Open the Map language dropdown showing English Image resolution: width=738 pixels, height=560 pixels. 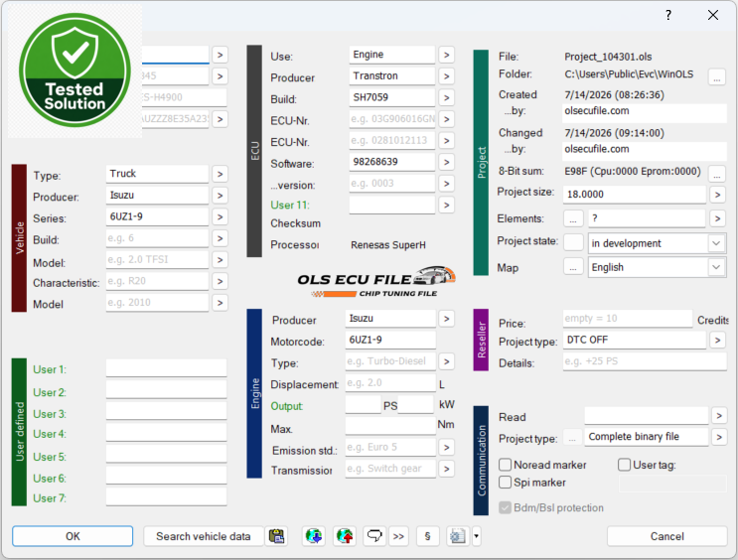point(657,267)
